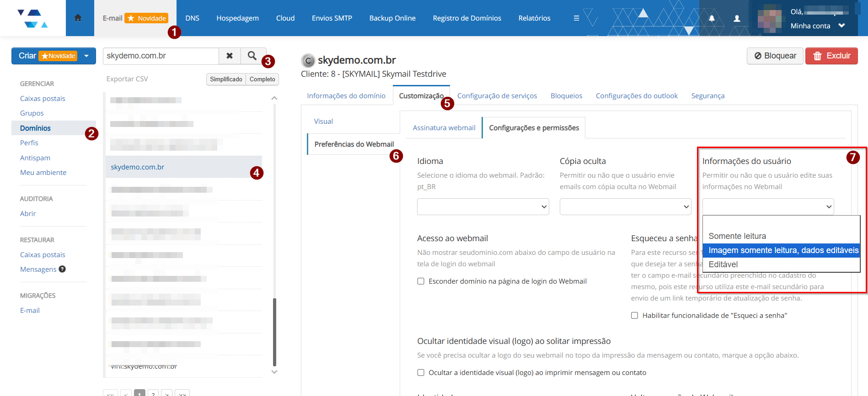The width and height of the screenshot is (868, 396).
Task: Open the Visual side tab
Action: 323,121
